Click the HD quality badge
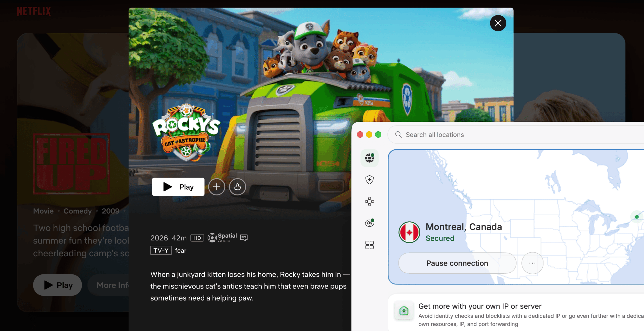644x331 pixels. tap(197, 238)
